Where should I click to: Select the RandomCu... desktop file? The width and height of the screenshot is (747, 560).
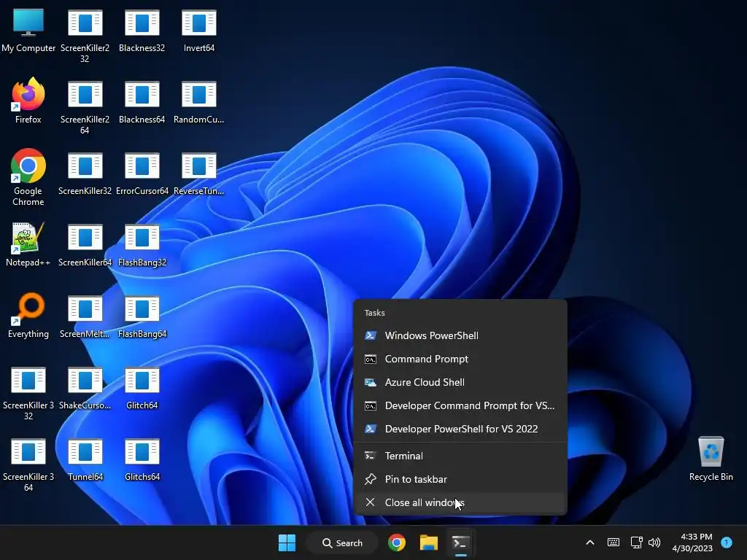point(199,102)
